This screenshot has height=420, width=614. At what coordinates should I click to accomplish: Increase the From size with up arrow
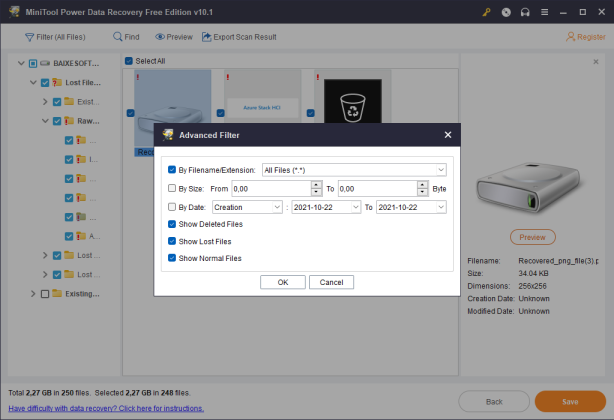(316, 185)
